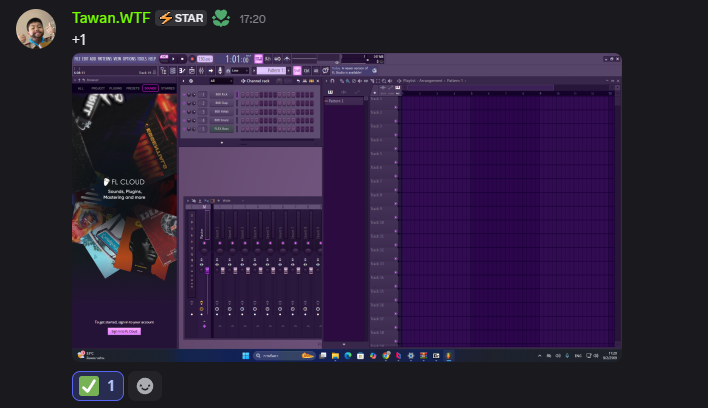This screenshot has height=408, width=708.
Task: Click the record button in transport bar
Action: pos(191,59)
